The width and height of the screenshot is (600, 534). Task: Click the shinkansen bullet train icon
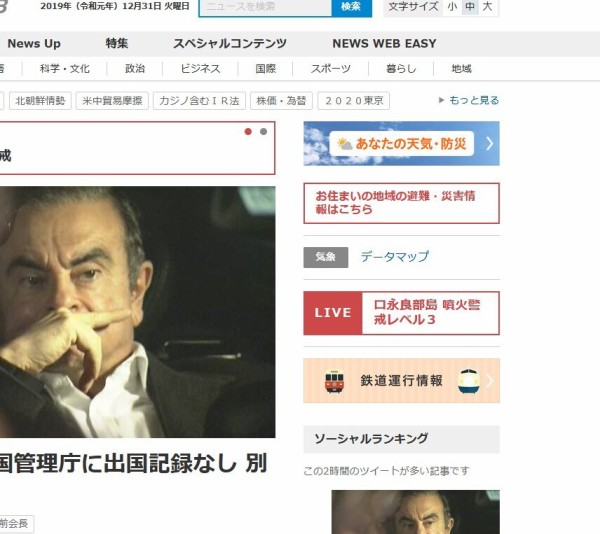click(x=468, y=381)
